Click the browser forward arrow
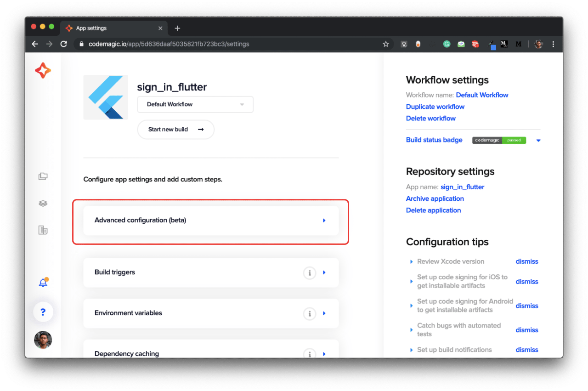Viewport: 588px width, 391px height. tap(49, 44)
